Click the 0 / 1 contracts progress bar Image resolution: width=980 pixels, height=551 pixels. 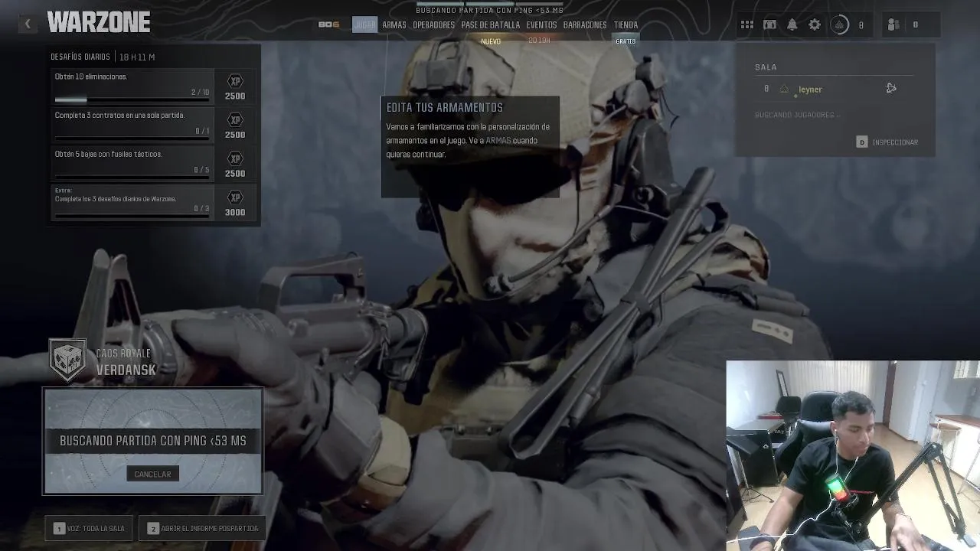(x=132, y=139)
